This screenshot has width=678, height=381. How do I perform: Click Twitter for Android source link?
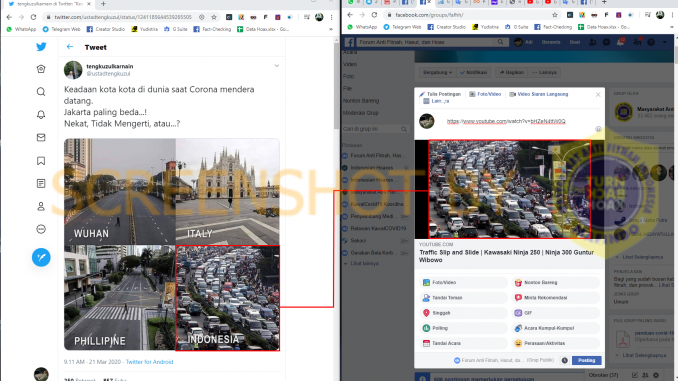pyautogui.click(x=149, y=362)
